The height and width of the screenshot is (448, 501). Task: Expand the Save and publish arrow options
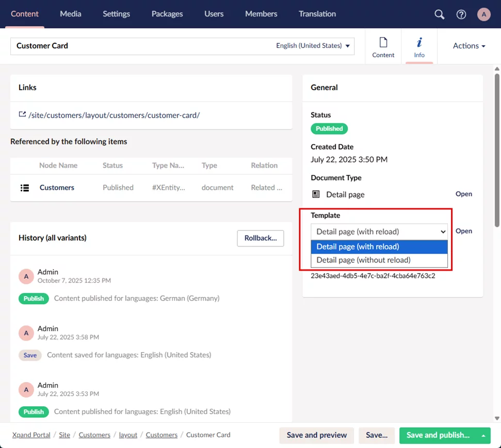[x=483, y=436]
